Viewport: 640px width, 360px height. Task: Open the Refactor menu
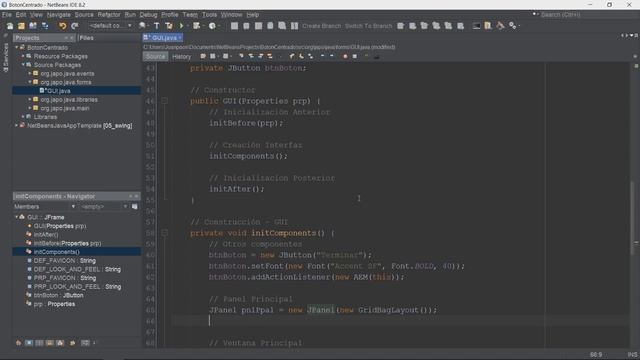tap(109, 15)
